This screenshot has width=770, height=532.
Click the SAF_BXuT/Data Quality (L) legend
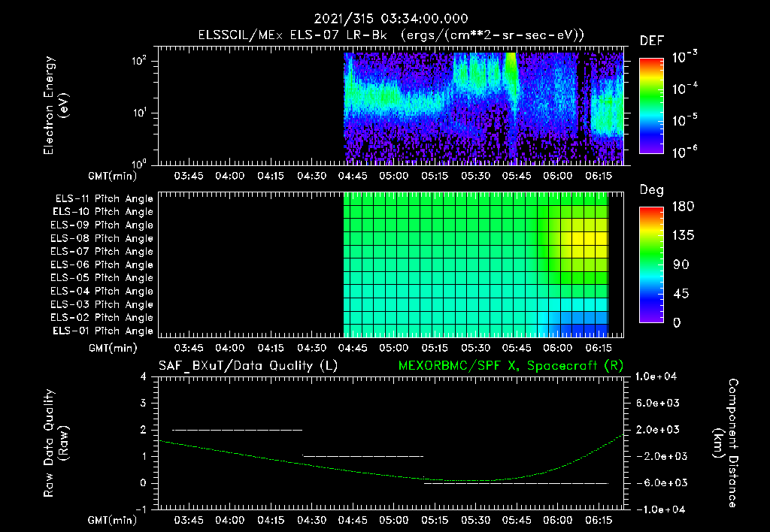point(248,366)
